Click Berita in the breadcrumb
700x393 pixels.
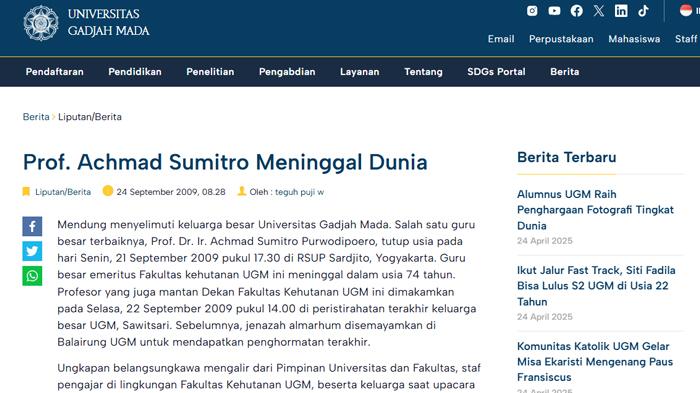pos(36,117)
